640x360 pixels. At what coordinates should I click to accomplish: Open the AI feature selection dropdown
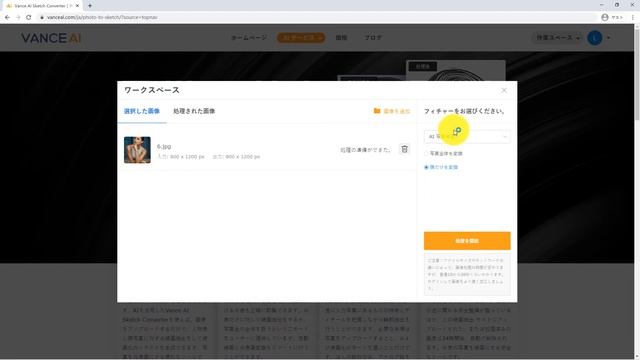(467, 137)
